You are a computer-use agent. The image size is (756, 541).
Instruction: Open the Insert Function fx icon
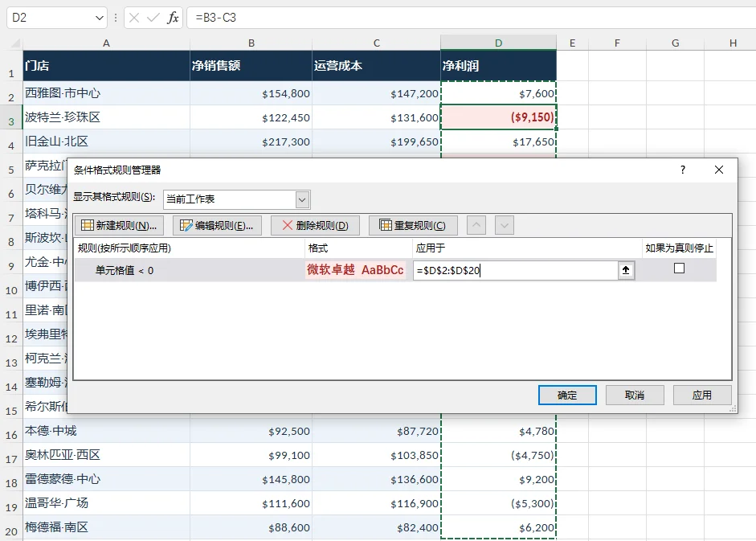tap(173, 18)
